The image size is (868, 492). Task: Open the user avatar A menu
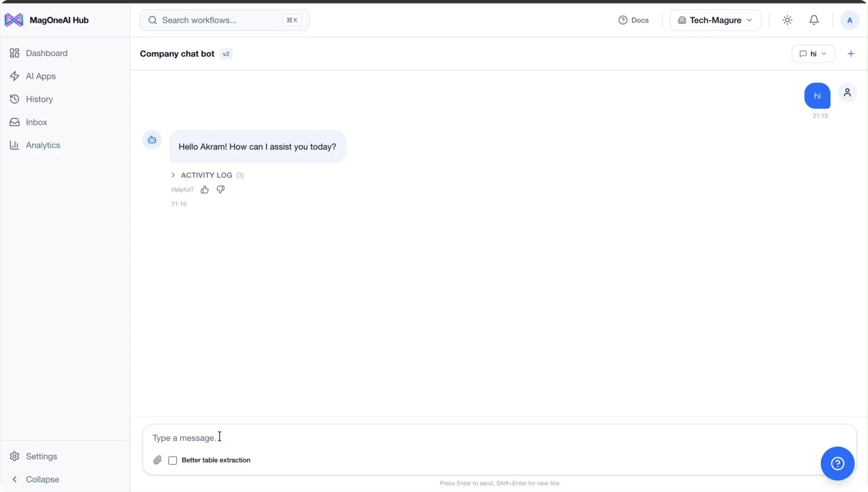tap(850, 20)
